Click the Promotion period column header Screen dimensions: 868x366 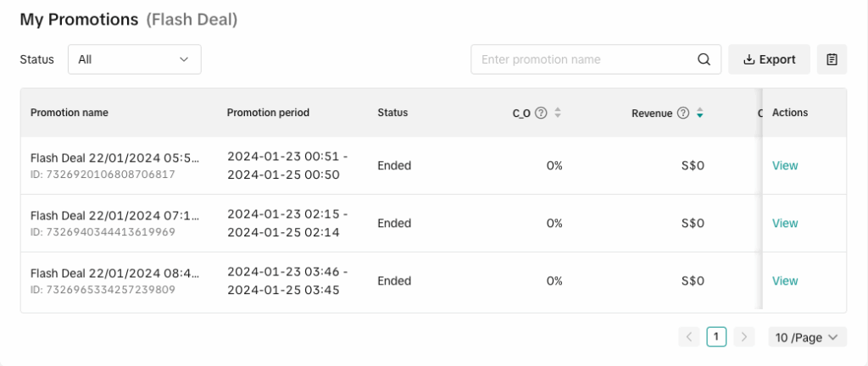point(268,113)
